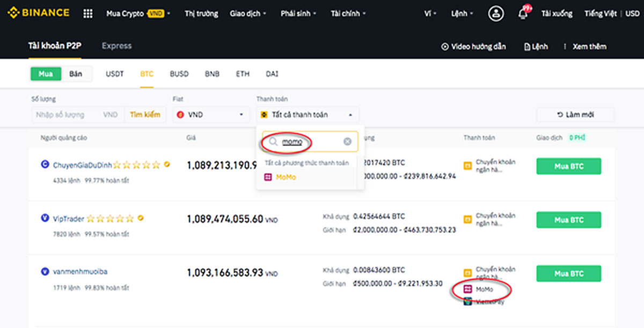Click the Binance logo
Screen dimensions: 644x328
point(39,12)
